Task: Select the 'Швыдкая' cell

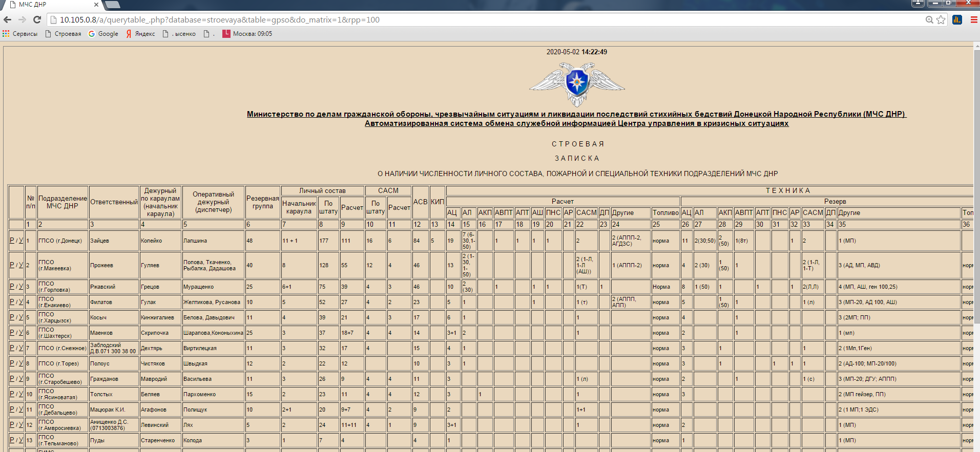Action: [x=214, y=363]
